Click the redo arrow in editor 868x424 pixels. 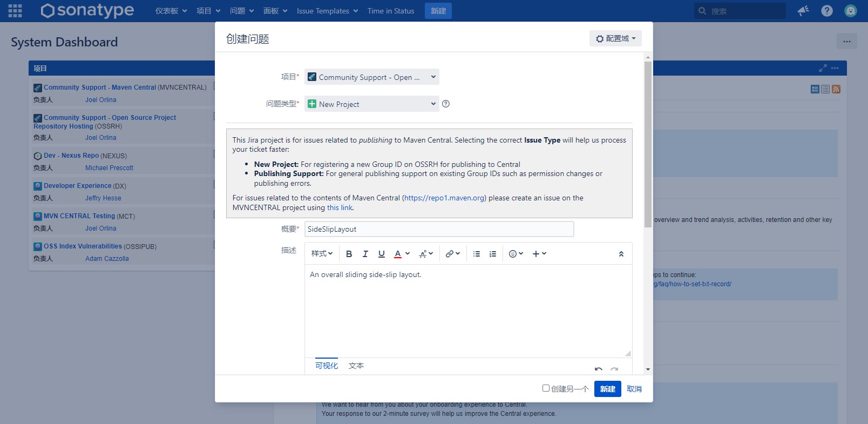tap(614, 369)
